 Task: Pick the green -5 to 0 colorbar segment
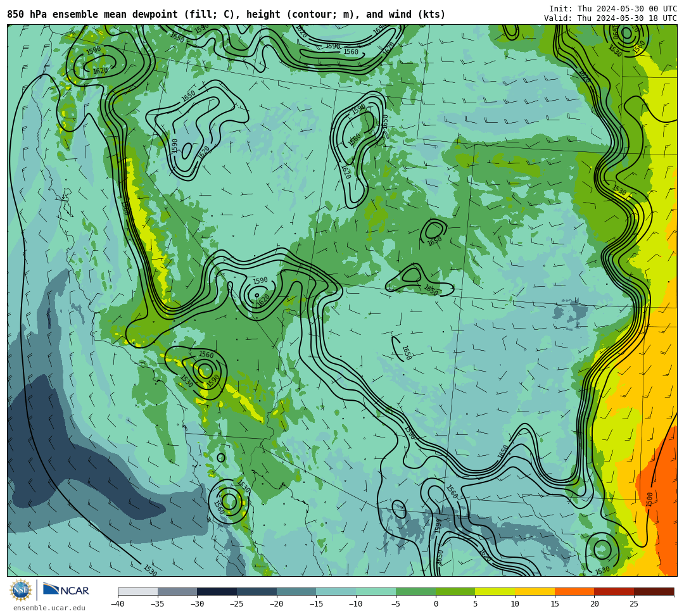click(415, 591)
